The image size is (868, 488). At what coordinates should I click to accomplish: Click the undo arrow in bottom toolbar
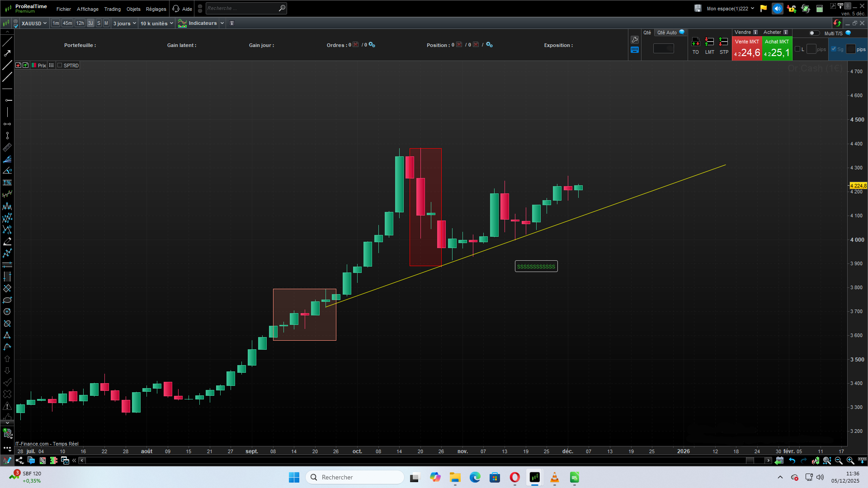pos(792,460)
